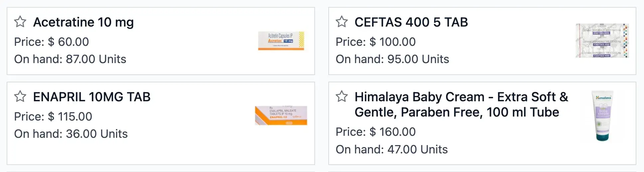
Task: Open Himalaya Baby Cream product name
Action: pyautogui.click(x=461, y=104)
